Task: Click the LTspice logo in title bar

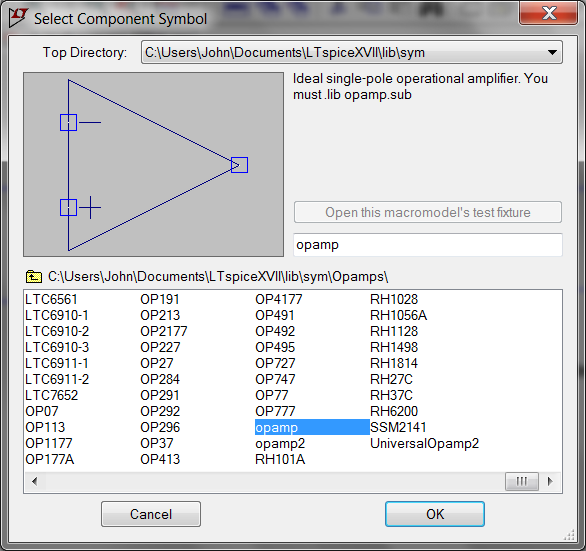Action: pyautogui.click(x=18, y=18)
